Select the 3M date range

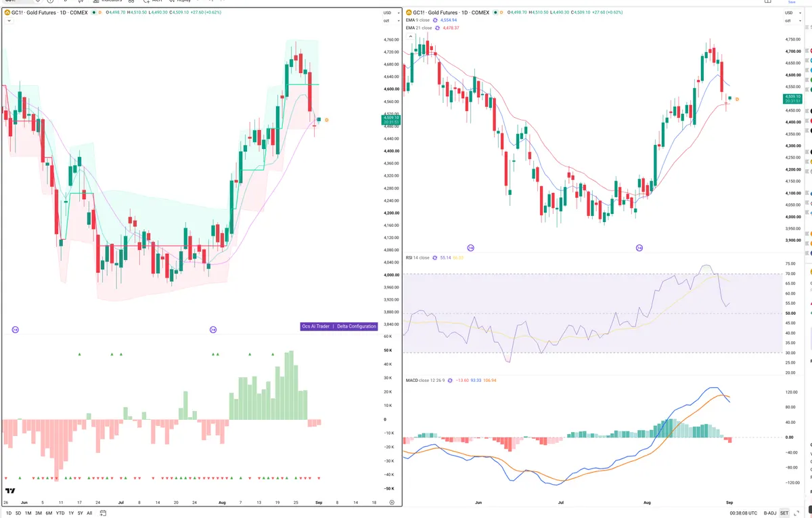39,513
